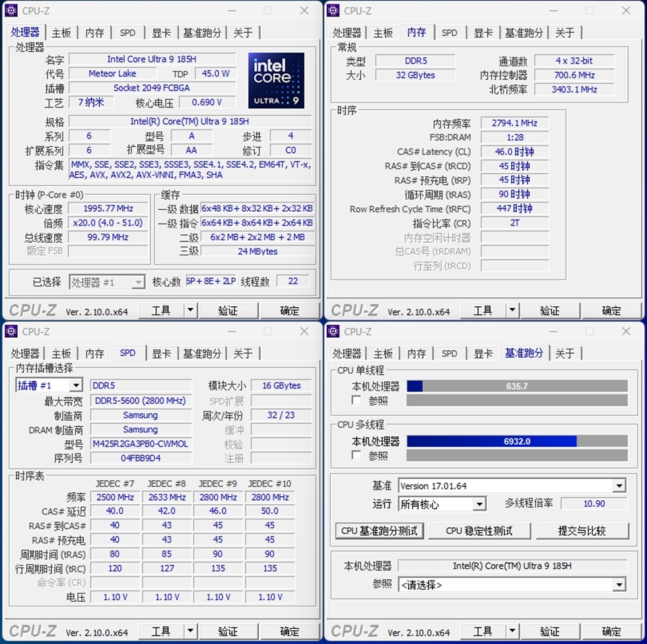
Task: Click 工具 button in SPD window
Action: point(161,631)
